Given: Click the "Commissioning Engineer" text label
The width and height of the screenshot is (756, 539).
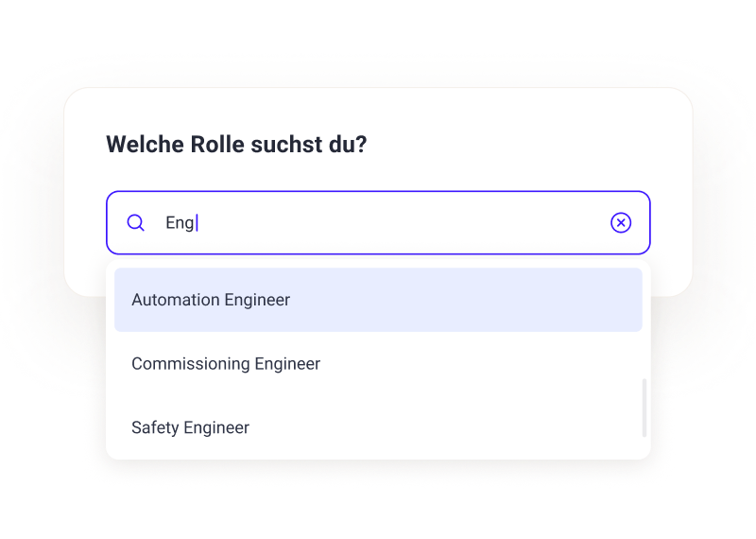Looking at the screenshot, I should [226, 364].
